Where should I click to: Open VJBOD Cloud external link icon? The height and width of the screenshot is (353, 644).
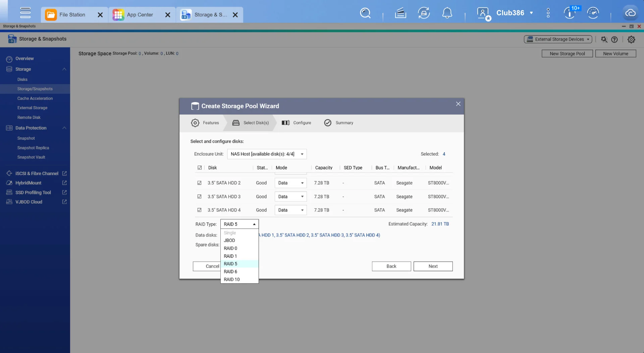(x=64, y=202)
